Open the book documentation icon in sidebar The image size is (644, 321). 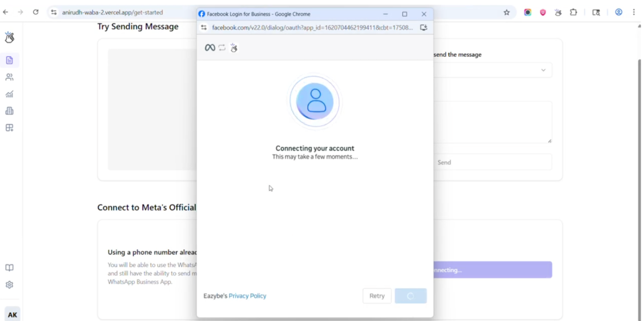9,268
